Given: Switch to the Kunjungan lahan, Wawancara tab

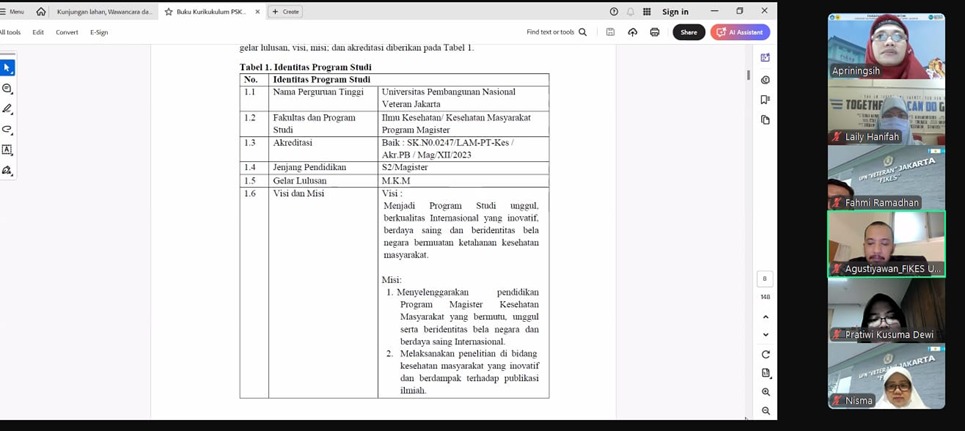Looking at the screenshot, I should point(104,12).
